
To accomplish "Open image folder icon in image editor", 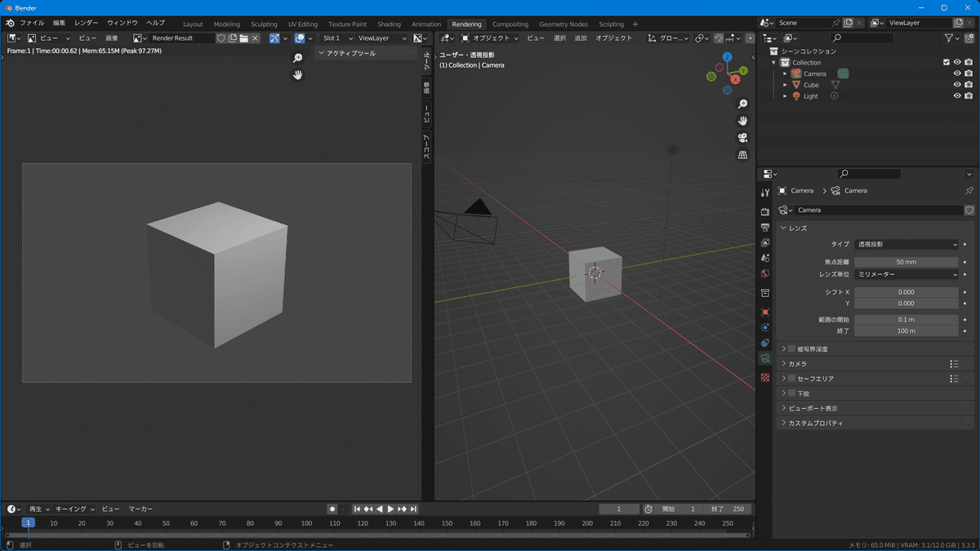I will (x=244, y=38).
